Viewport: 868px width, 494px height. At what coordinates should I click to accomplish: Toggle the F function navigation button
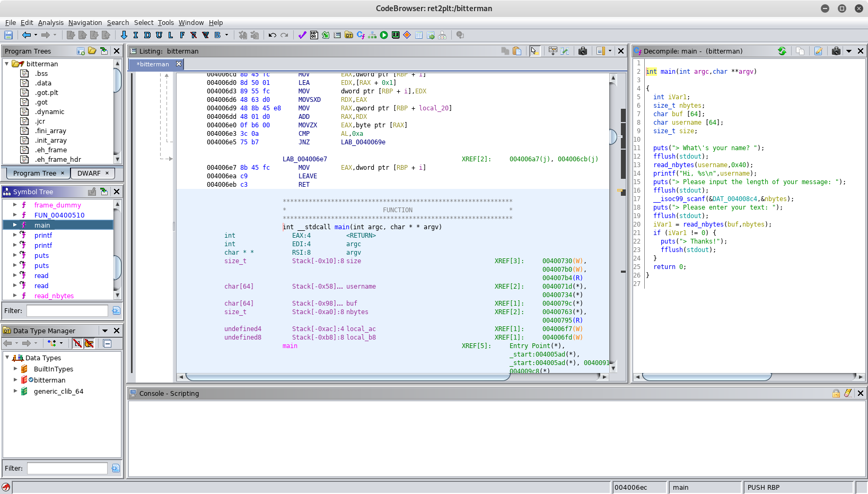click(x=182, y=35)
